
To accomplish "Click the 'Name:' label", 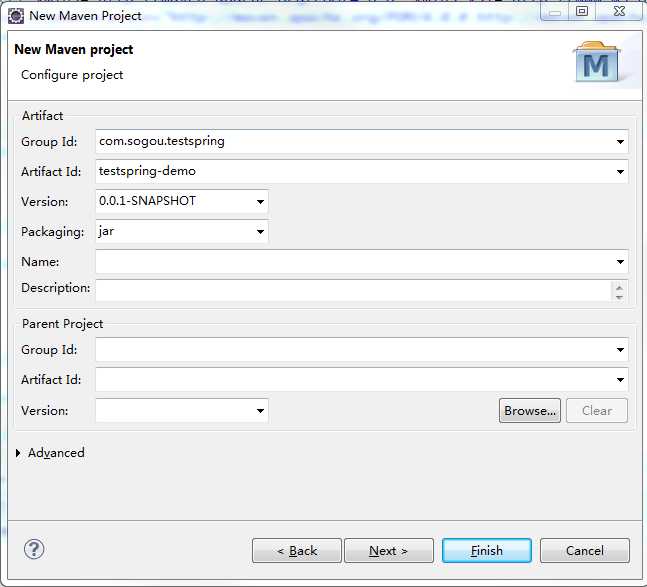I will [40, 262].
